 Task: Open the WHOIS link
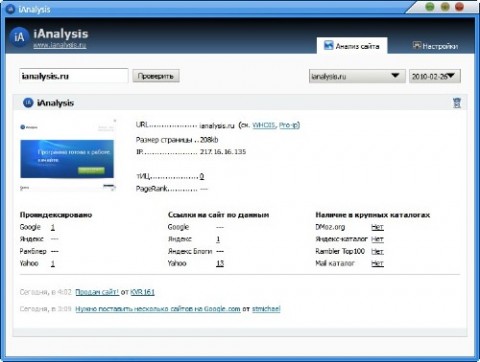pyautogui.click(x=264, y=125)
